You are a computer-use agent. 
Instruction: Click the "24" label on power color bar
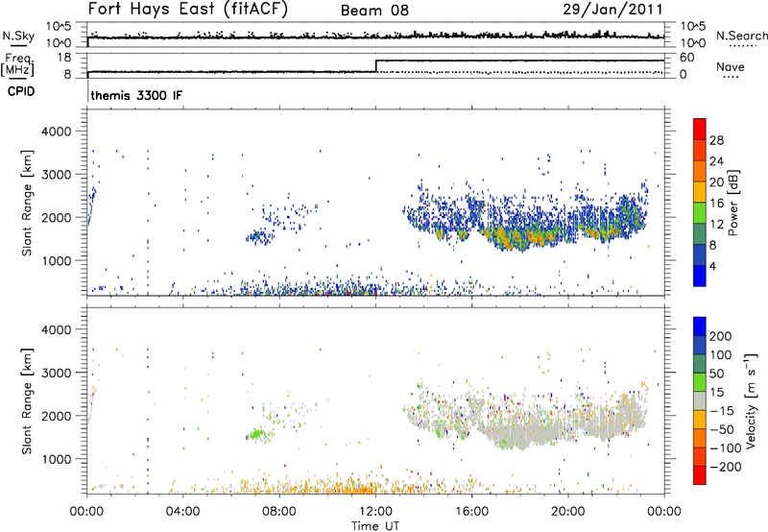click(716, 161)
